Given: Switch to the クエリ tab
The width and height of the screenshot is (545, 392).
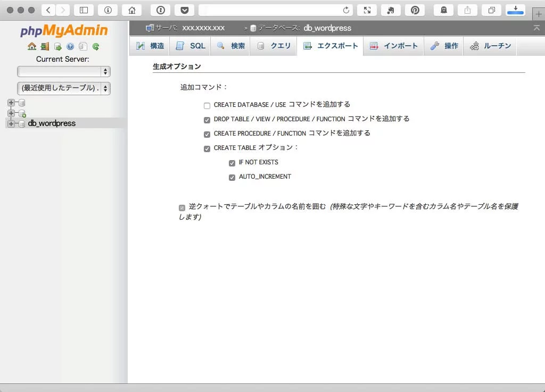Looking at the screenshot, I should point(274,46).
